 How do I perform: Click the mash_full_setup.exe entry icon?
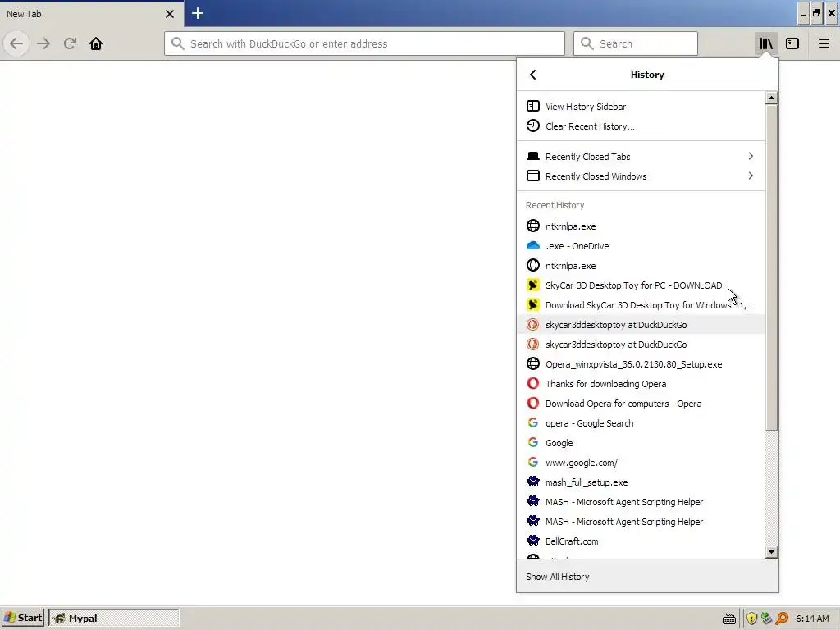[532, 482]
